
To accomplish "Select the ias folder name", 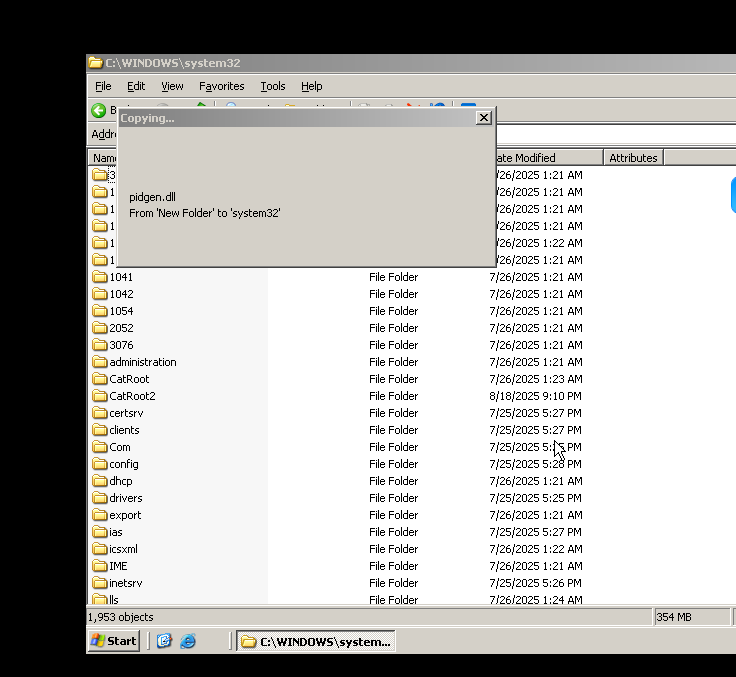I will tap(115, 532).
